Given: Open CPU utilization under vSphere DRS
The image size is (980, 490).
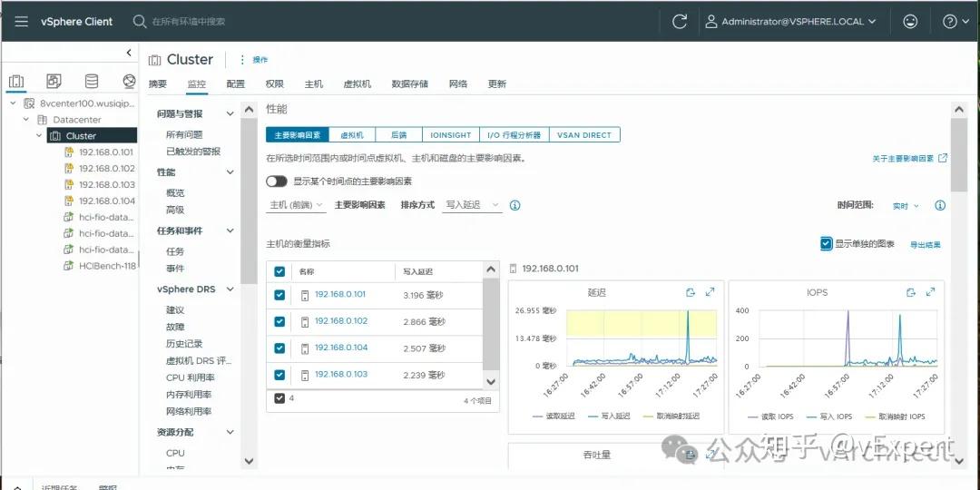Looking at the screenshot, I should pyautogui.click(x=189, y=377).
